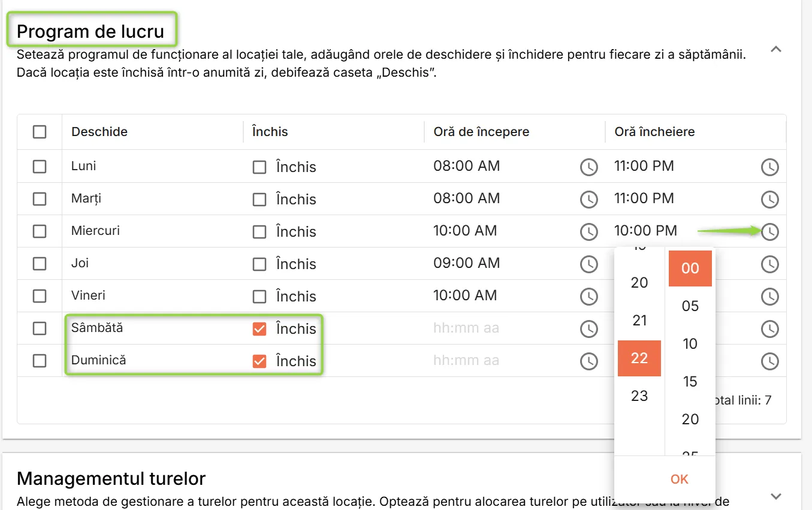Collapse the Program de lucru section
Image resolution: width=812 pixels, height=510 pixels.
776,49
